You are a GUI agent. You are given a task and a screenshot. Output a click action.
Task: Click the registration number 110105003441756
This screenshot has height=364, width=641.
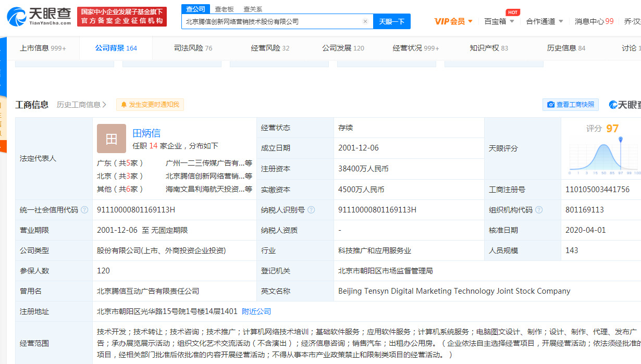click(597, 190)
